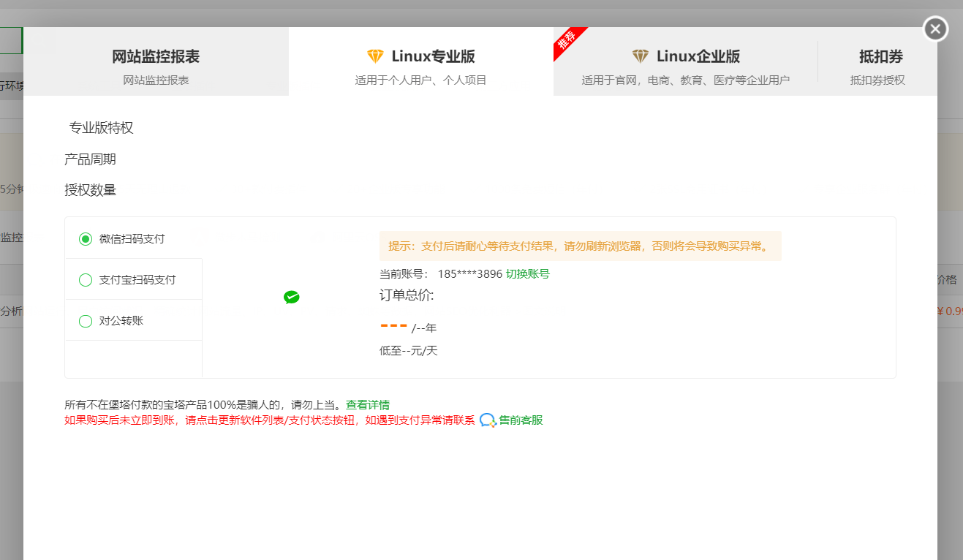Open 查看详情 link
The image size is (963, 560).
click(x=368, y=404)
